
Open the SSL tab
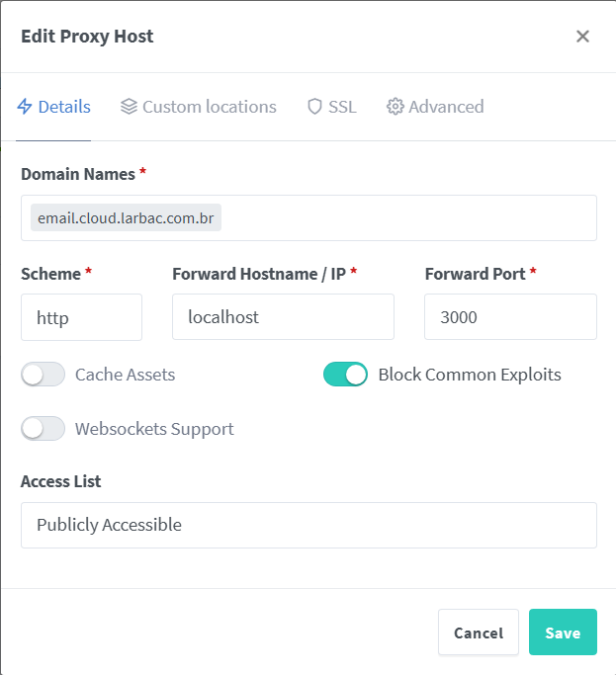342,107
